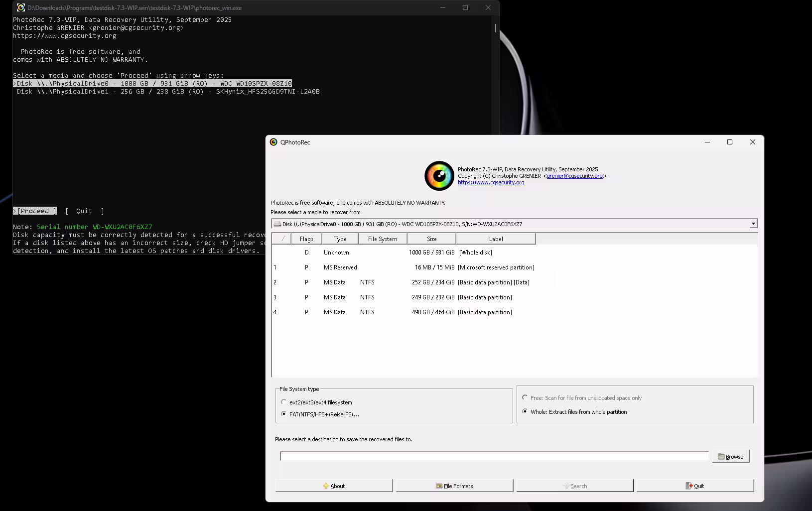812x511 pixels.
Task: Click the sort indicator column header
Action: tap(282, 239)
